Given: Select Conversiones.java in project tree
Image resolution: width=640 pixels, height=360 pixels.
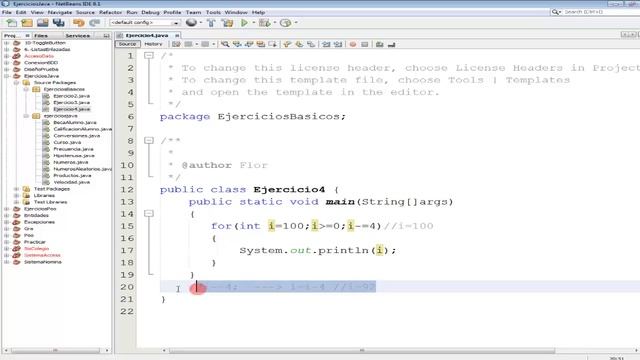Looking at the screenshot, I should (x=76, y=136).
